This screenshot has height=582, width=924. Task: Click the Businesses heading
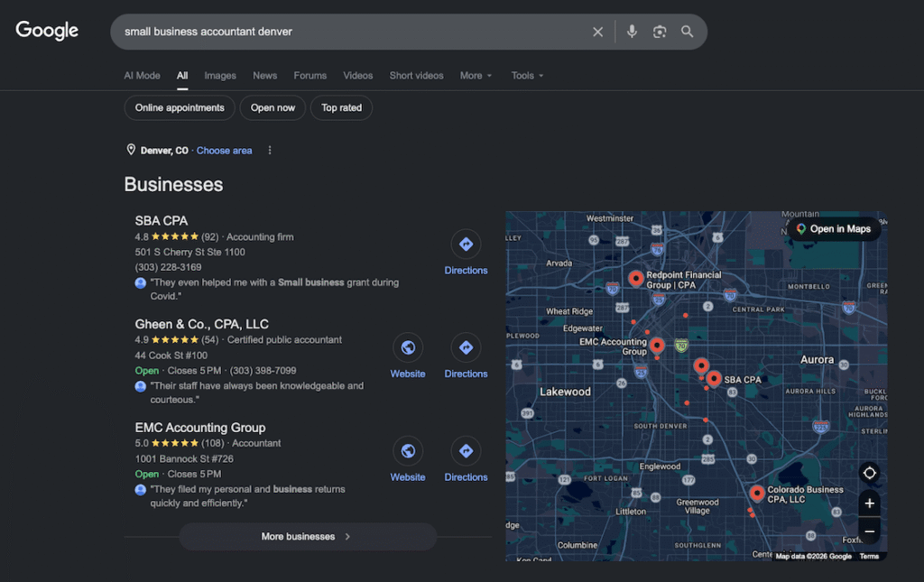(x=173, y=184)
